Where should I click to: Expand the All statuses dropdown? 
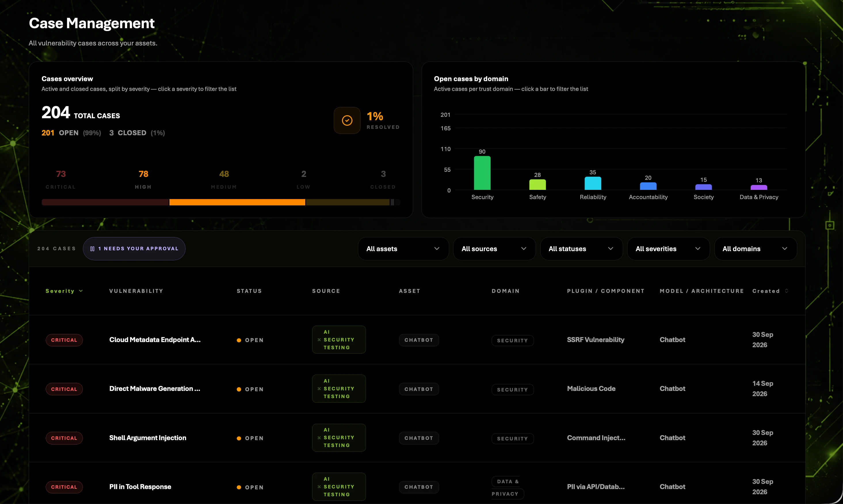[x=581, y=249]
